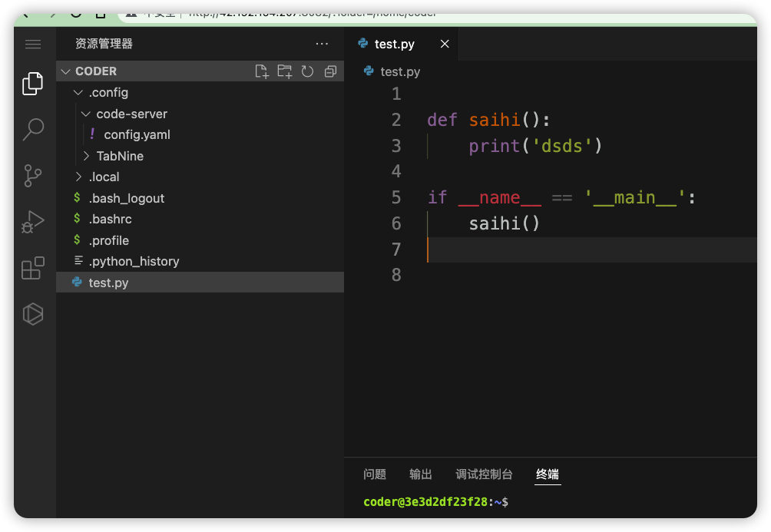
Task: Open config.yaml in the file tree
Action: click(x=137, y=135)
